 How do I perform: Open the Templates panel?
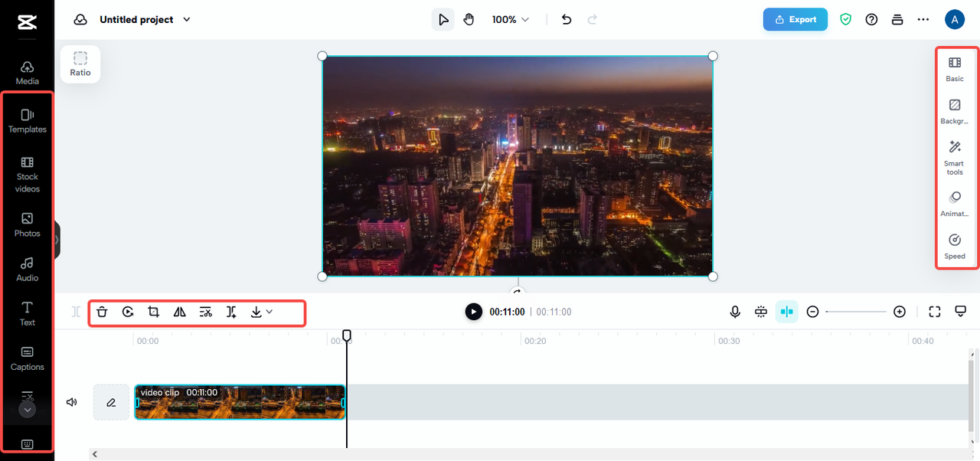pos(27,121)
